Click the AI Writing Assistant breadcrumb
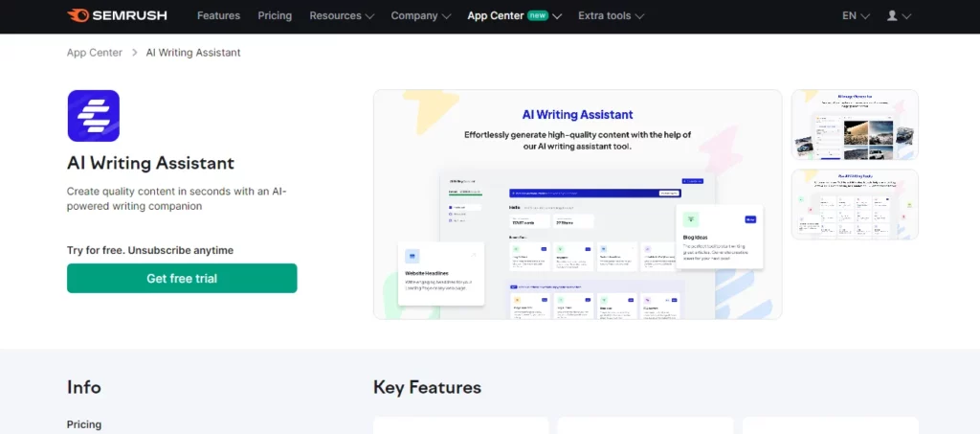The image size is (980, 434). click(193, 53)
